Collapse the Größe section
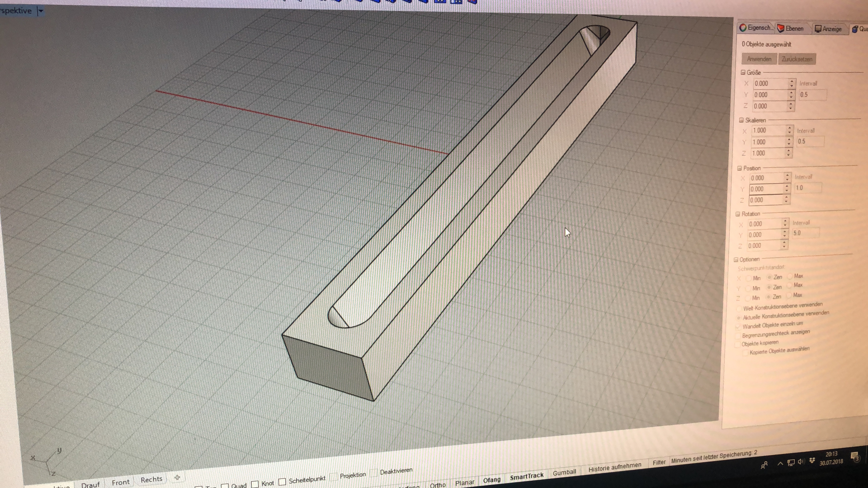868x488 pixels. tap(743, 72)
